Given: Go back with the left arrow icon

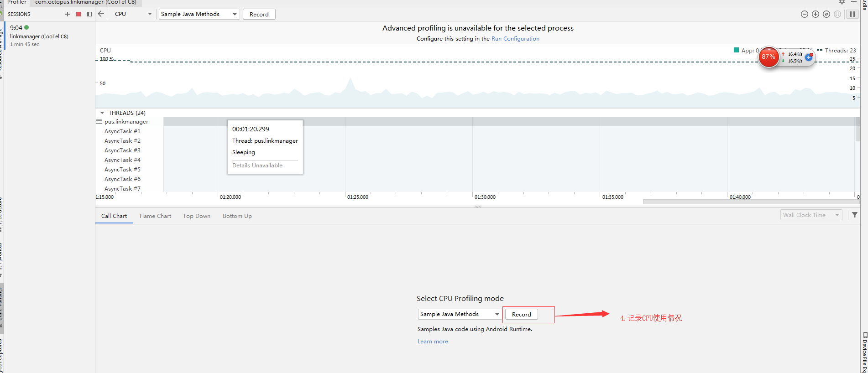Looking at the screenshot, I should [x=101, y=14].
